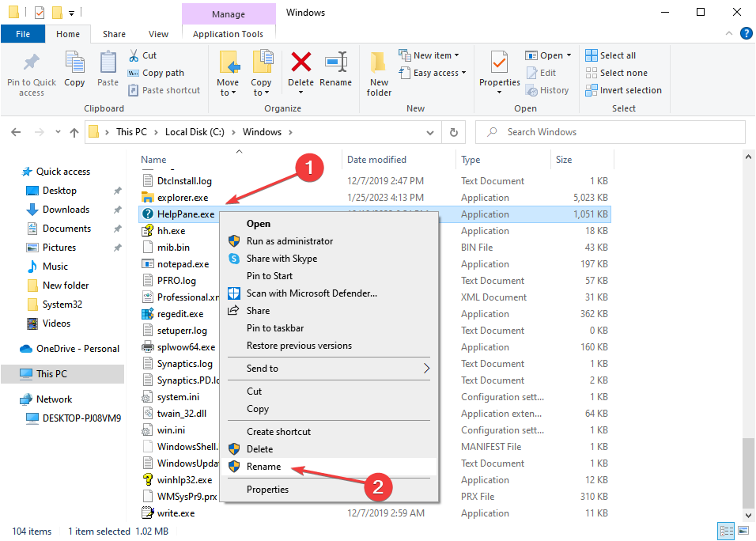Choose Share with Skype menu entry

pyautogui.click(x=329, y=259)
